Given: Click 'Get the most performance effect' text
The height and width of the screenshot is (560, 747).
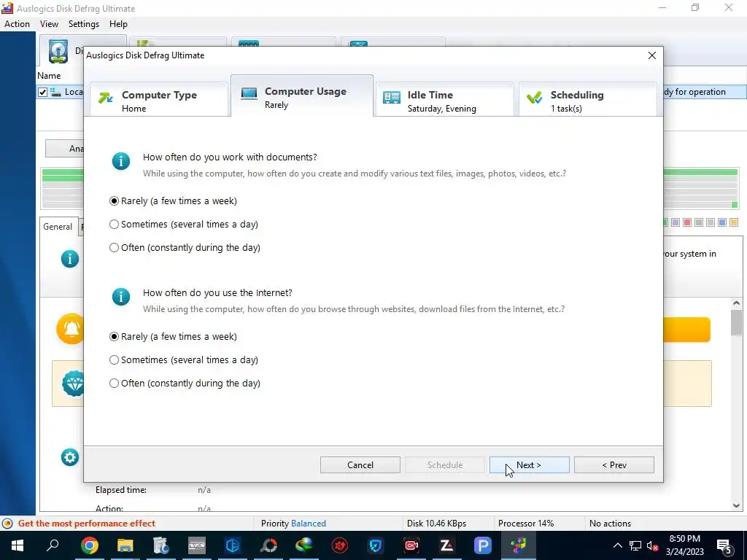Looking at the screenshot, I should pyautogui.click(x=87, y=524).
